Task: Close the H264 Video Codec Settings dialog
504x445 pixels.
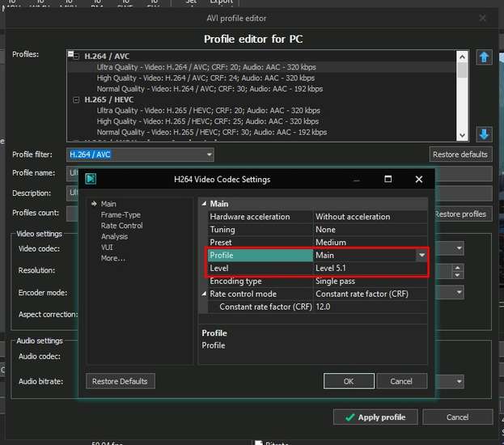Action: (x=418, y=179)
